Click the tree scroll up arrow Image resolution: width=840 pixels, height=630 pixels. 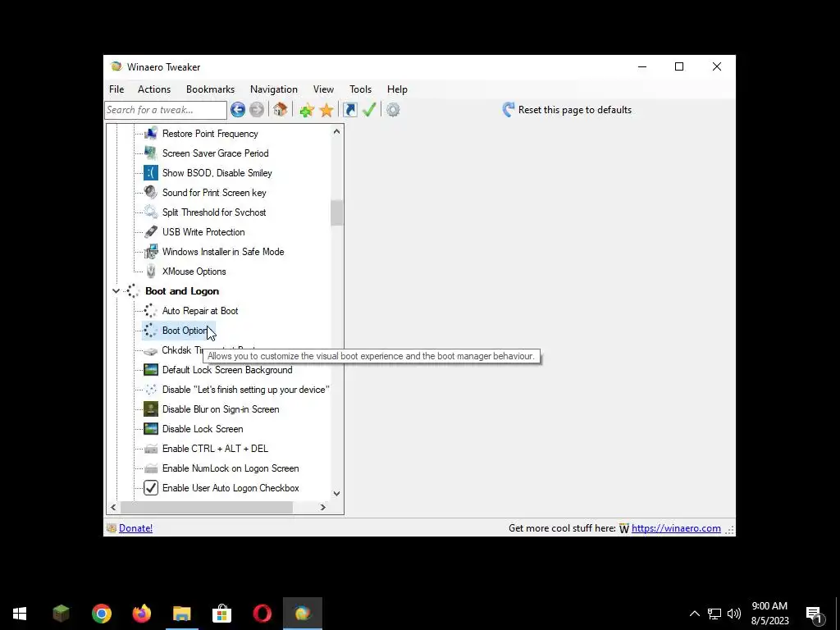tap(336, 131)
